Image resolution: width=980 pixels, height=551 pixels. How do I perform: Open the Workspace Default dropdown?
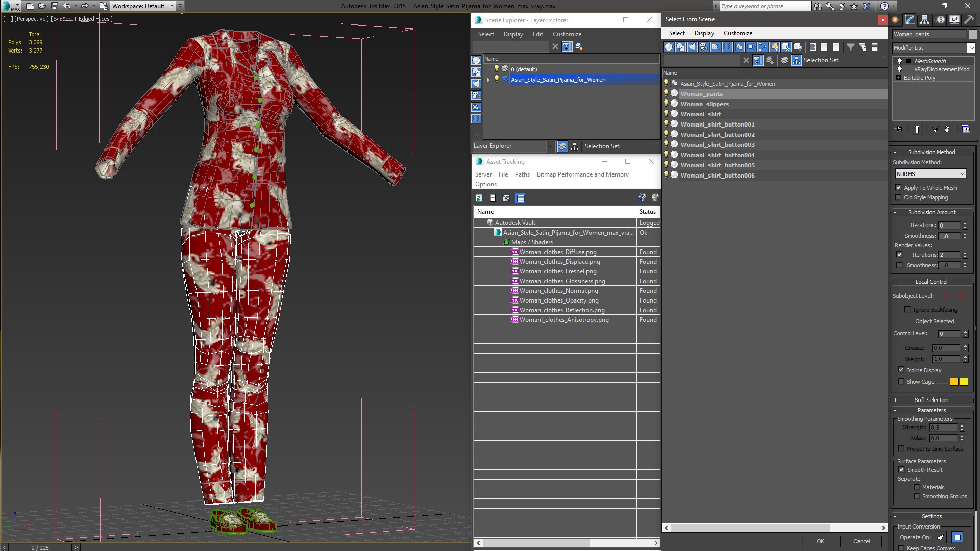coord(143,6)
